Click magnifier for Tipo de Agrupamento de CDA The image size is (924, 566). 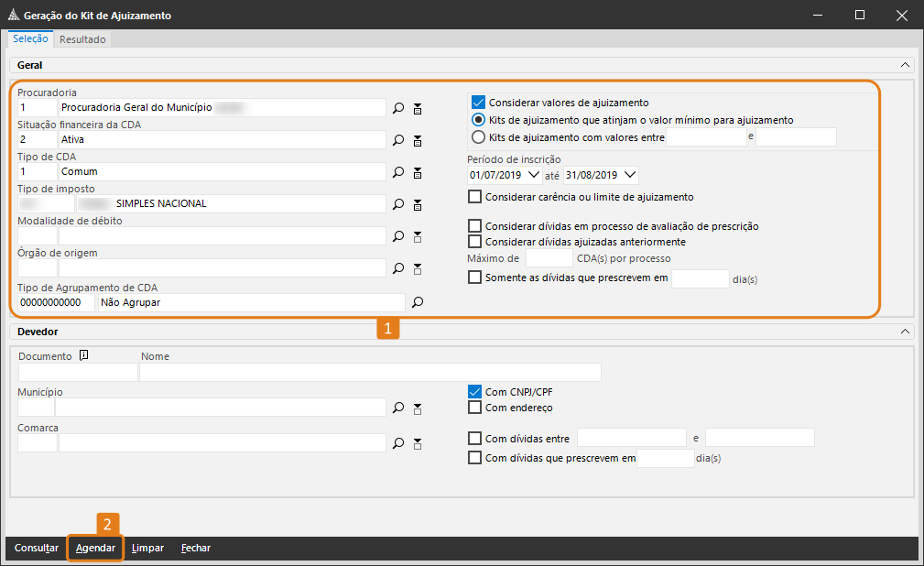(418, 302)
